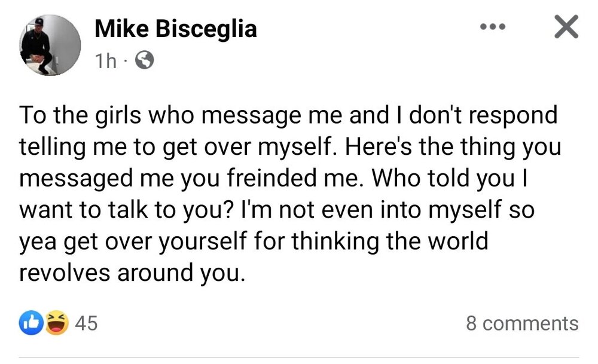This screenshot has width=598, height=364.
Task: View the 45 reactions count
Action: (86, 323)
